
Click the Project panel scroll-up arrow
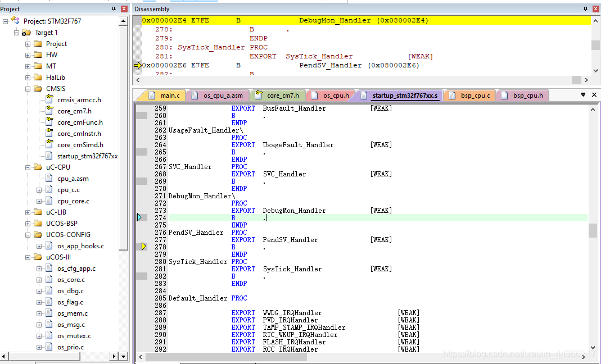click(123, 21)
